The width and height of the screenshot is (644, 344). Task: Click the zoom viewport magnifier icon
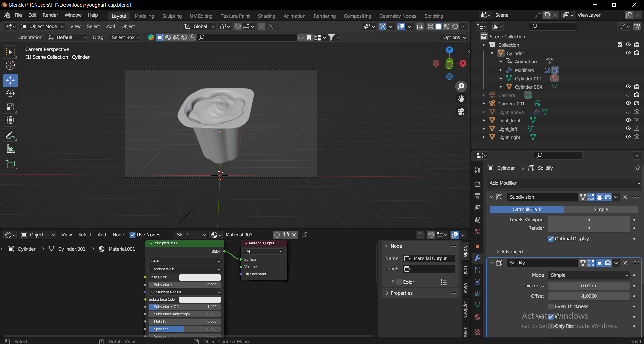pyautogui.click(x=461, y=86)
